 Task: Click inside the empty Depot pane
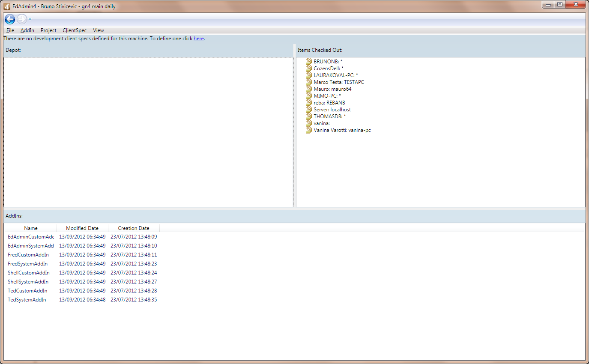click(148, 132)
